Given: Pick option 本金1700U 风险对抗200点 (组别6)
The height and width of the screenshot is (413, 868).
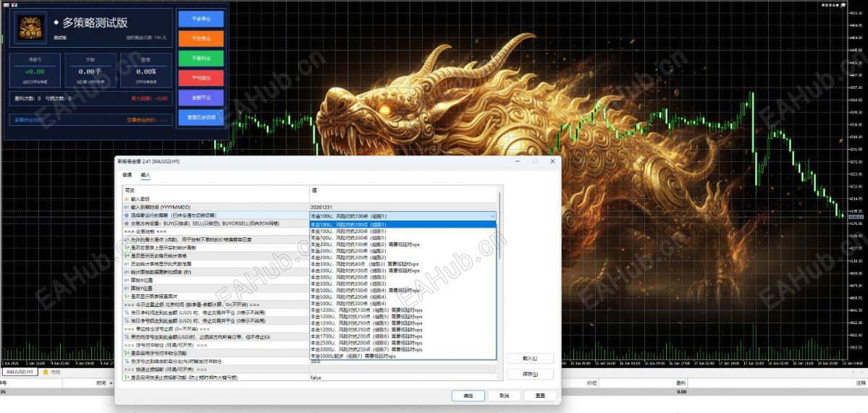Looking at the screenshot, I should 403,337.
